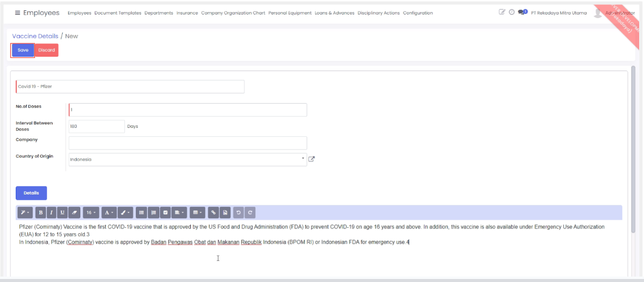Click the eraser remove-formatting icon
Image resolution: width=644 pixels, height=282 pixels.
(74, 213)
